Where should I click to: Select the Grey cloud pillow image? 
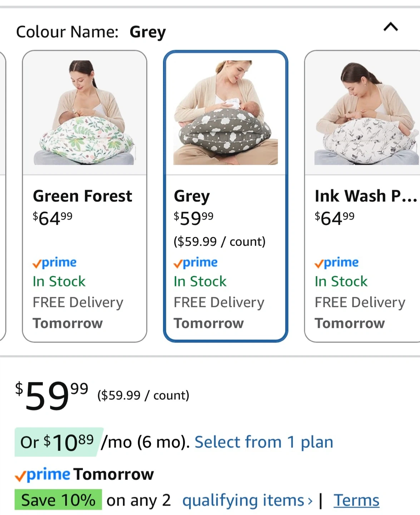click(226, 113)
